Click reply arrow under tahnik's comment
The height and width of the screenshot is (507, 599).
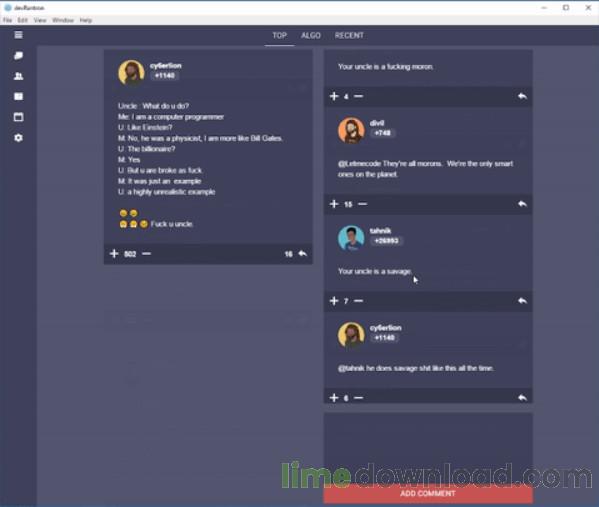tap(522, 301)
